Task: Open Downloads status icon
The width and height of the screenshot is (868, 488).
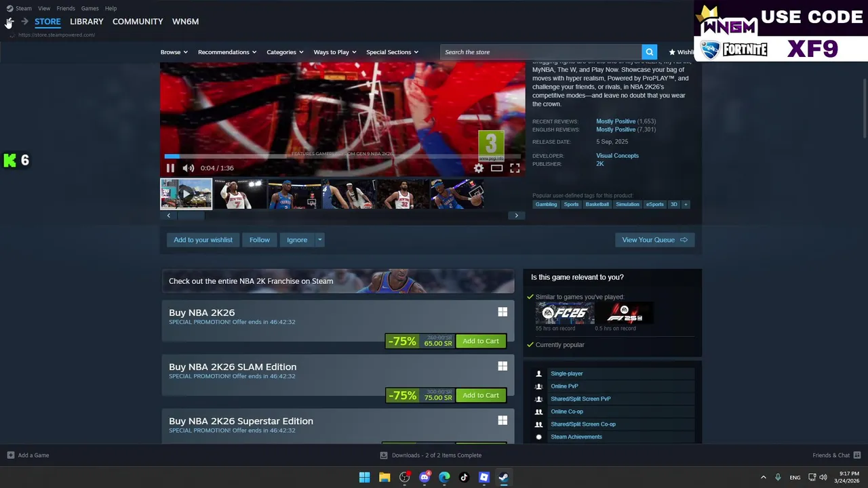Action: click(x=384, y=455)
